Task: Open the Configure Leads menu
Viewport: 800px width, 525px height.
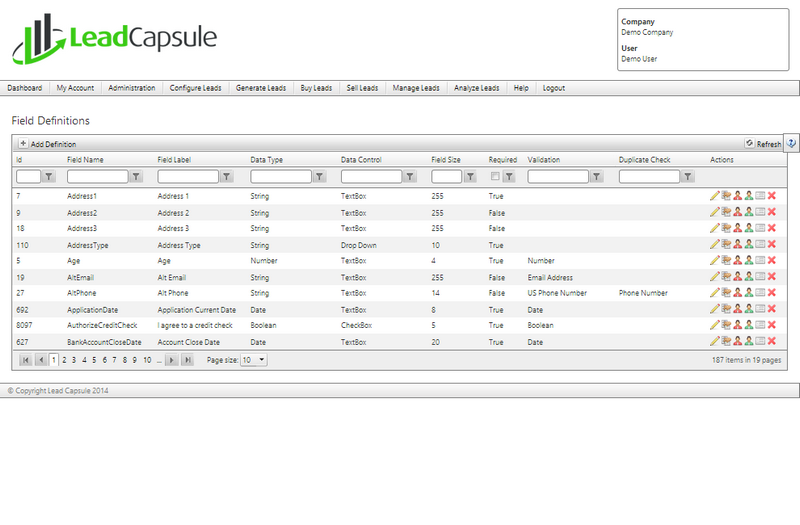Action: 195,88
